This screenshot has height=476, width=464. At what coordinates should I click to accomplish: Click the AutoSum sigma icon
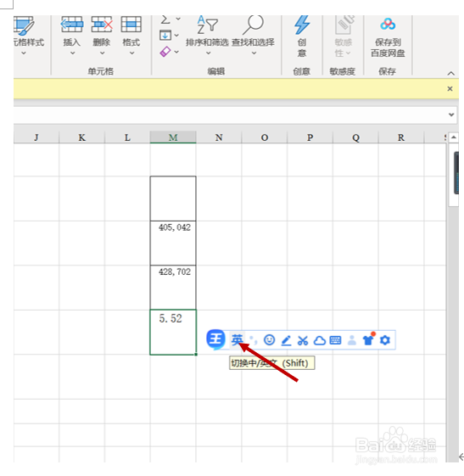click(165, 20)
